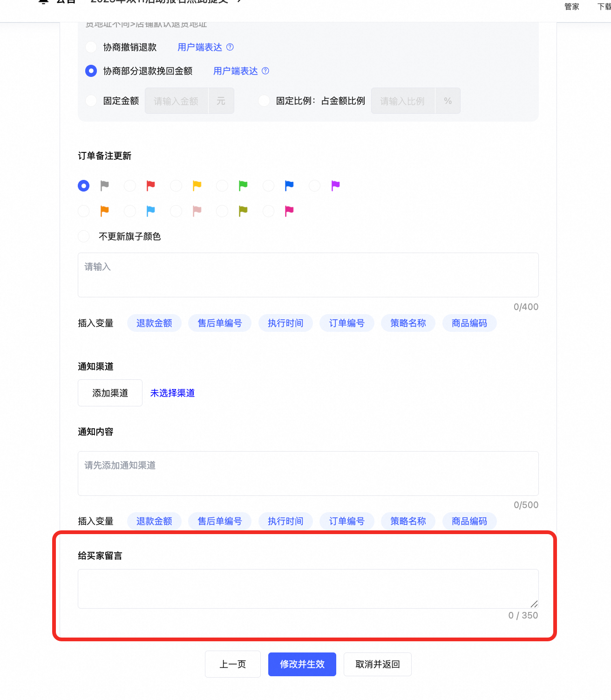Select the 协商撤销退款 option
Viewport: 611px width, 700px height.
91,47
